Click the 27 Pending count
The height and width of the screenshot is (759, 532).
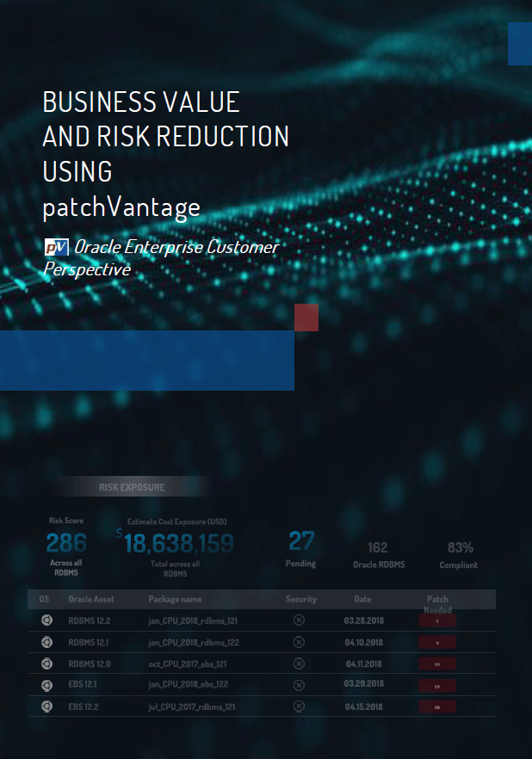coord(301,540)
